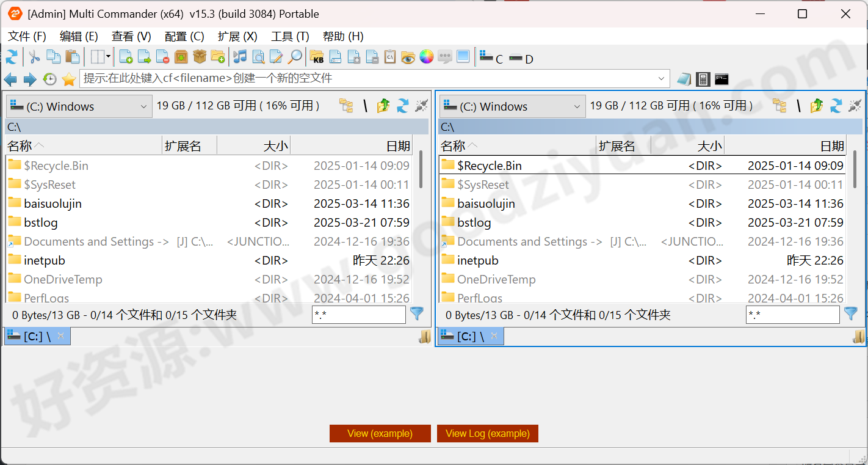Image resolution: width=868 pixels, height=465 pixels.
Task: Go up one folder in the left panel
Action: [383, 105]
